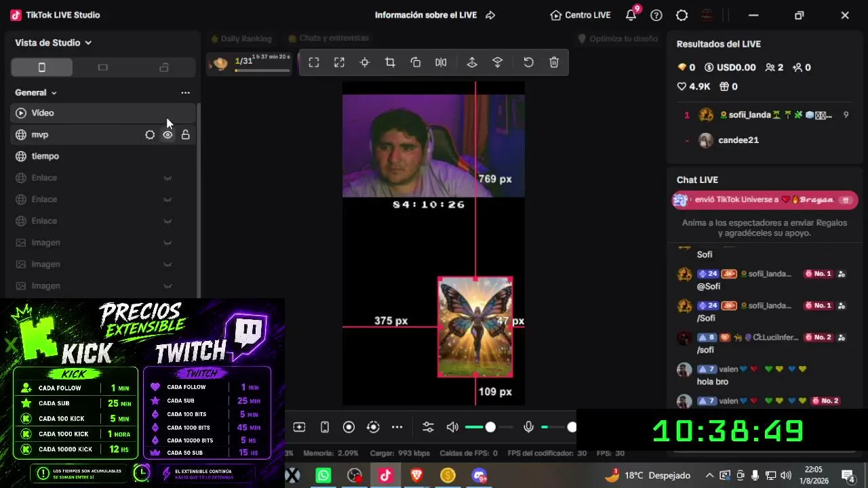The width and height of the screenshot is (868, 488).
Task: Open the notifications bell
Action: tap(631, 15)
